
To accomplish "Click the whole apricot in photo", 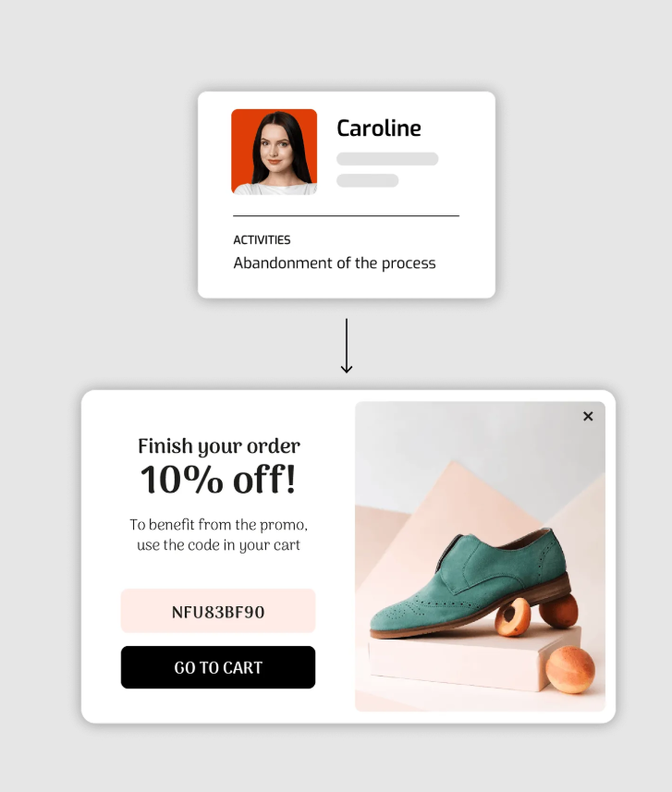I will click(x=570, y=669).
